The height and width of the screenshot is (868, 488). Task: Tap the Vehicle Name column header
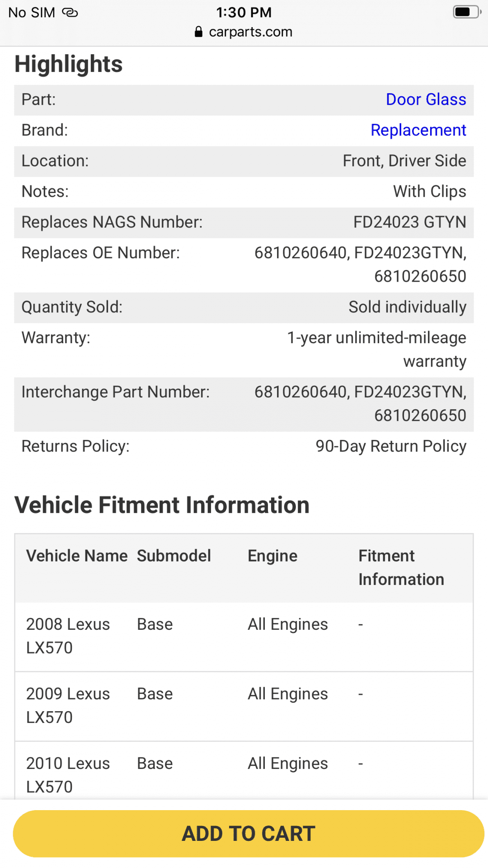77,556
